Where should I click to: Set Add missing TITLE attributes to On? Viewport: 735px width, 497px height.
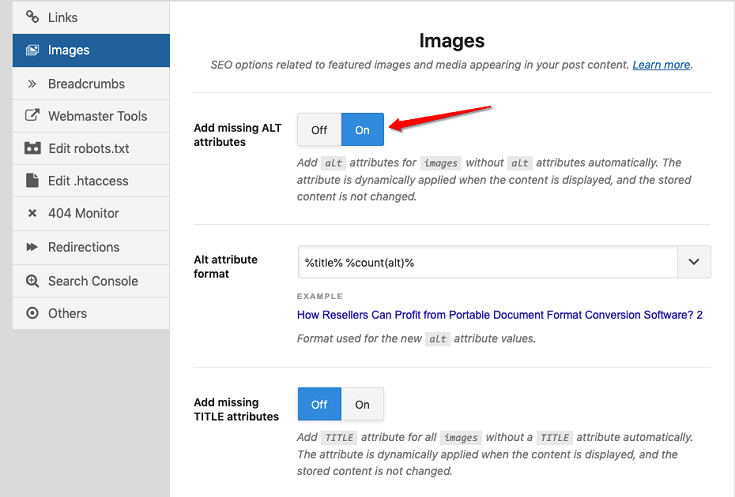362,404
